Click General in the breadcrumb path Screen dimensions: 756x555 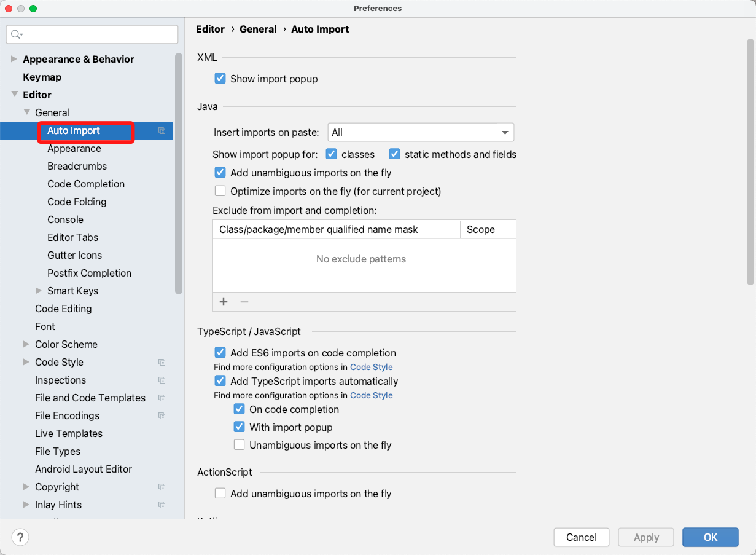click(x=258, y=29)
